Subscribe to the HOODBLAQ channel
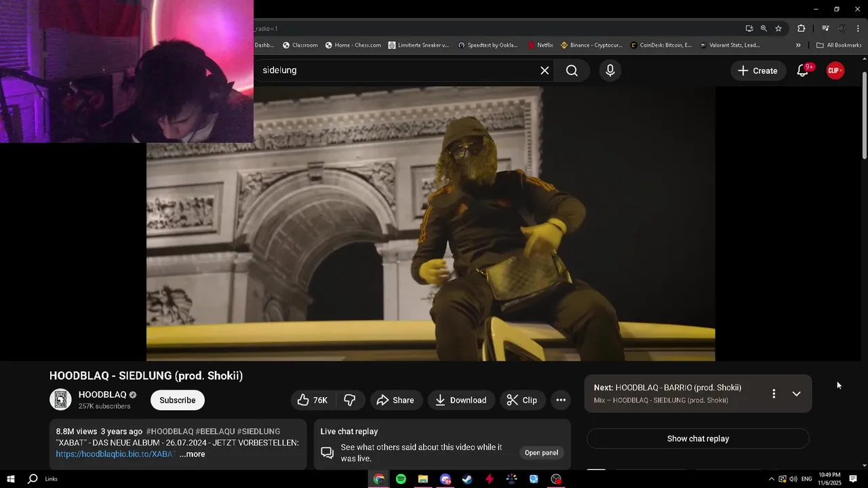This screenshot has width=868, height=488. pyautogui.click(x=178, y=401)
